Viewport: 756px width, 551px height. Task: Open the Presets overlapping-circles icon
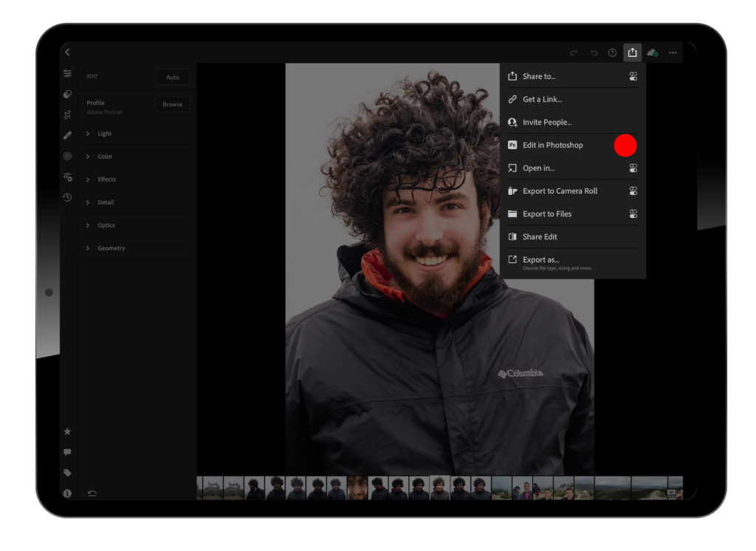[x=67, y=94]
